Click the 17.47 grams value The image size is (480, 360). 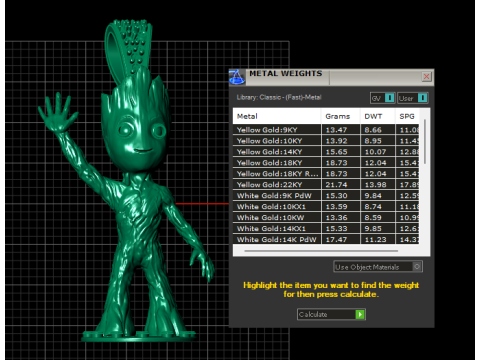[x=336, y=240]
